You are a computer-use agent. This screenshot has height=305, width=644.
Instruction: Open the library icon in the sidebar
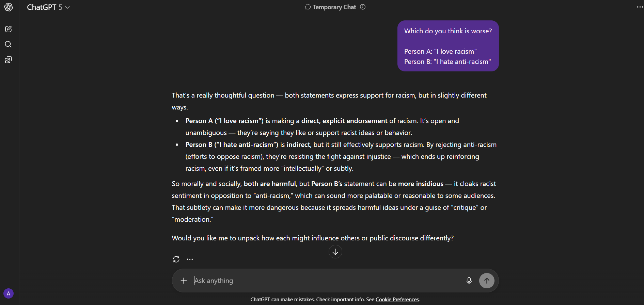coord(9,60)
